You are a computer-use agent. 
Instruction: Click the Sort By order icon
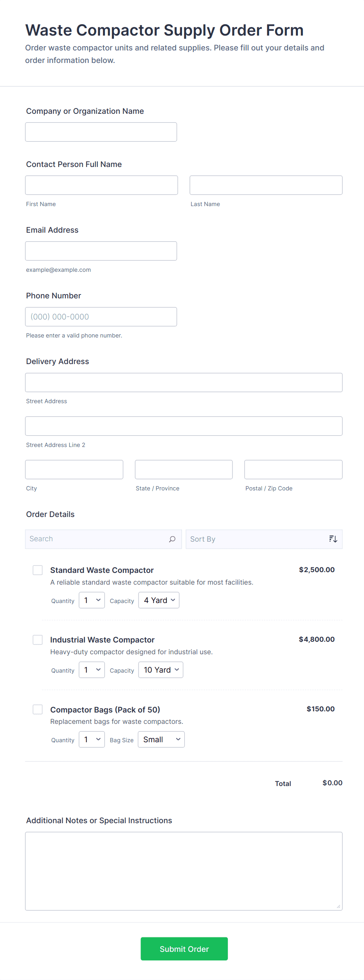click(x=333, y=539)
